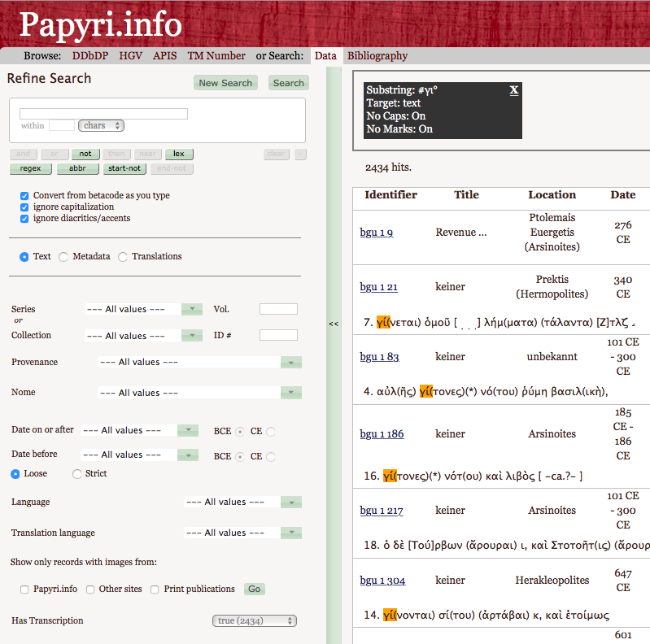
Task: Select Loose date mode
Action: click(15, 474)
